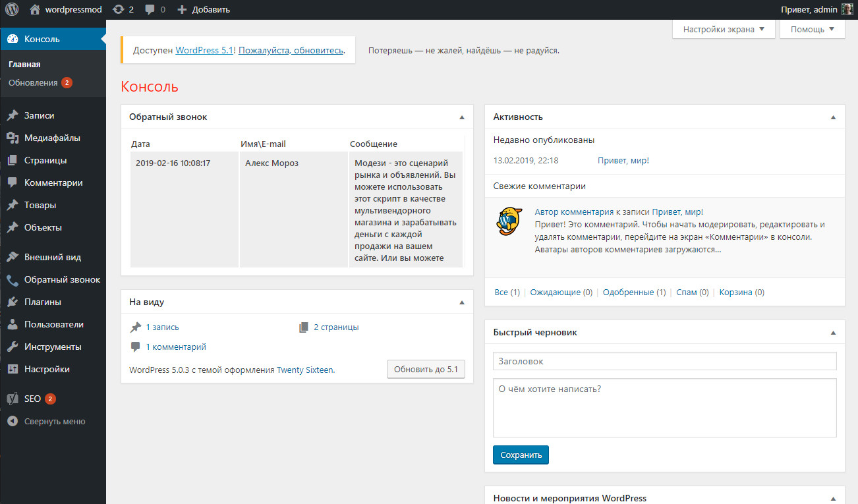The image size is (858, 504).
Task: Click the Сохранить draft button
Action: 521,455
